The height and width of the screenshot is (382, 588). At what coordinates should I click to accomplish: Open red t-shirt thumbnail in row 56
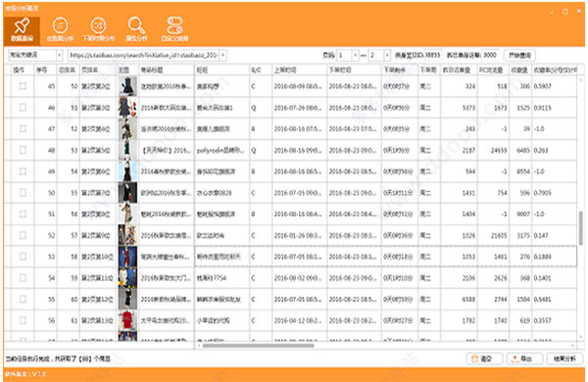coord(127,320)
